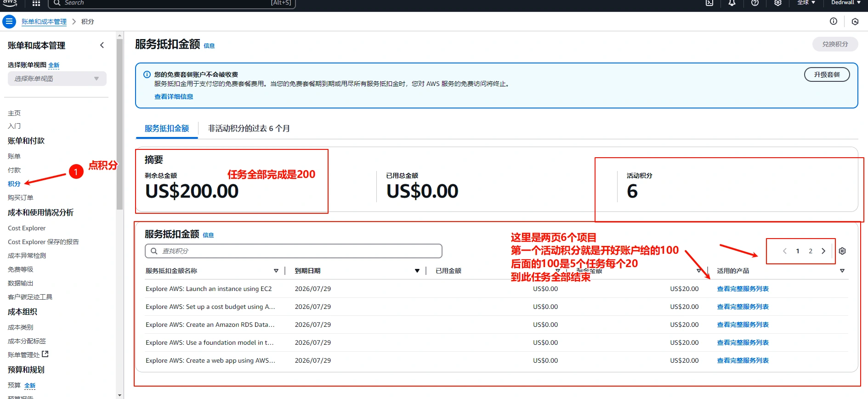Click the 查找积分 search field
This screenshot has height=399, width=868.
point(294,251)
